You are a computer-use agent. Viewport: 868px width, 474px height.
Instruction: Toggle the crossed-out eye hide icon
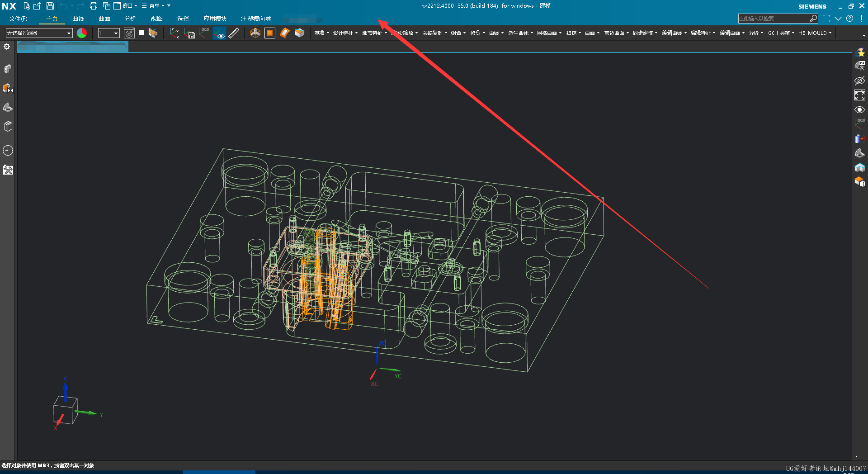[860, 81]
